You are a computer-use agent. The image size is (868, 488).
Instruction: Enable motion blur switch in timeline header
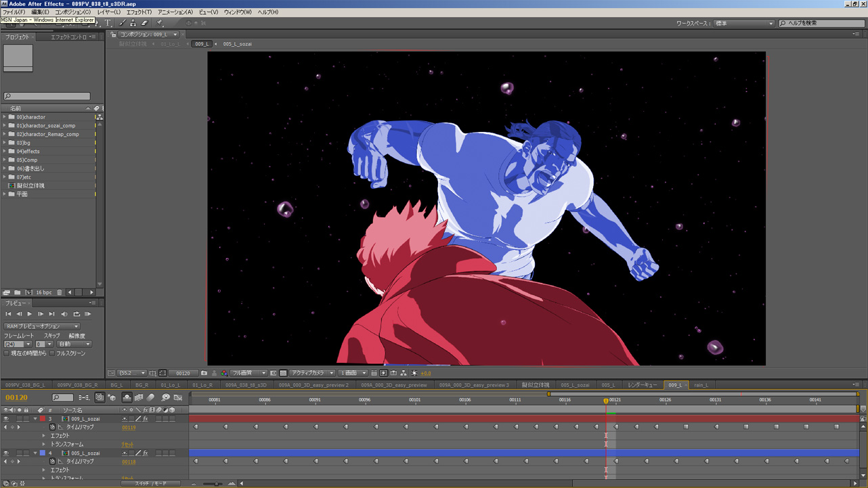tap(150, 397)
